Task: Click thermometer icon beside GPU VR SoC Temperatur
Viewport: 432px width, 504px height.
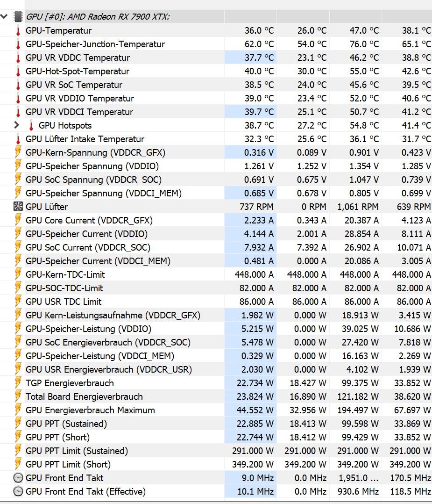Action: coord(18,85)
